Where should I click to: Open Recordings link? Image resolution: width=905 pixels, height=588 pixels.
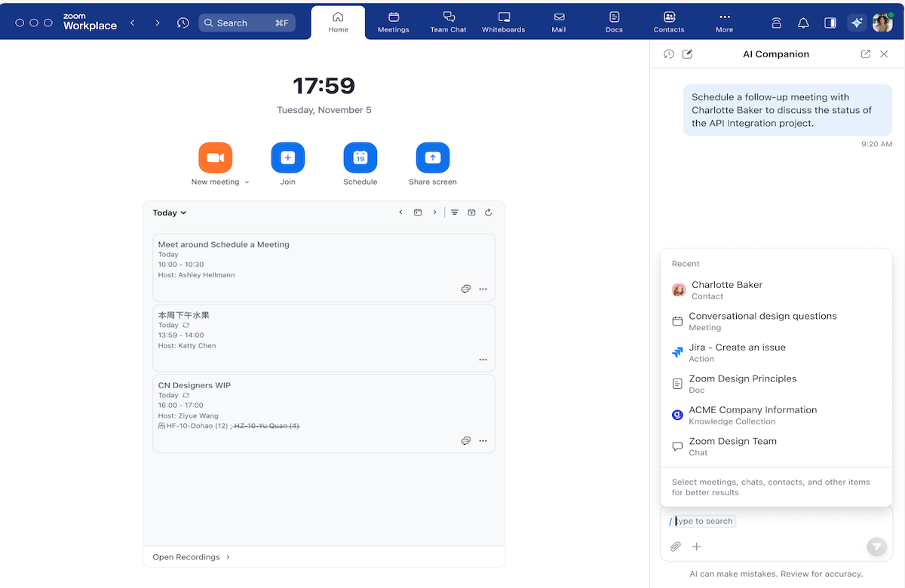191,557
